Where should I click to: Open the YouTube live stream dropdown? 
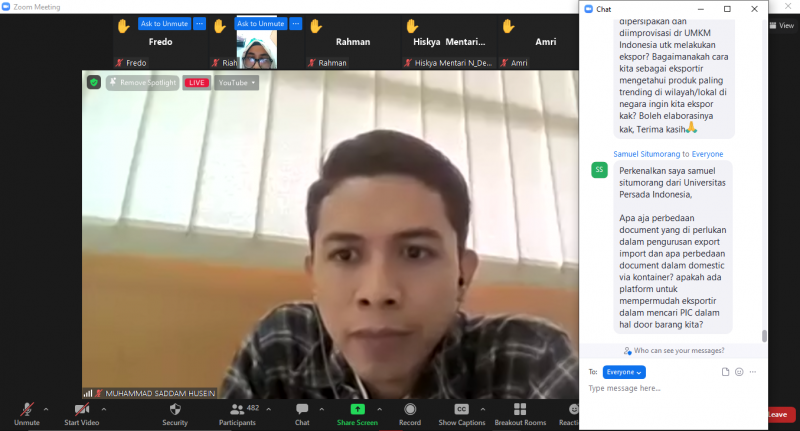[237, 83]
